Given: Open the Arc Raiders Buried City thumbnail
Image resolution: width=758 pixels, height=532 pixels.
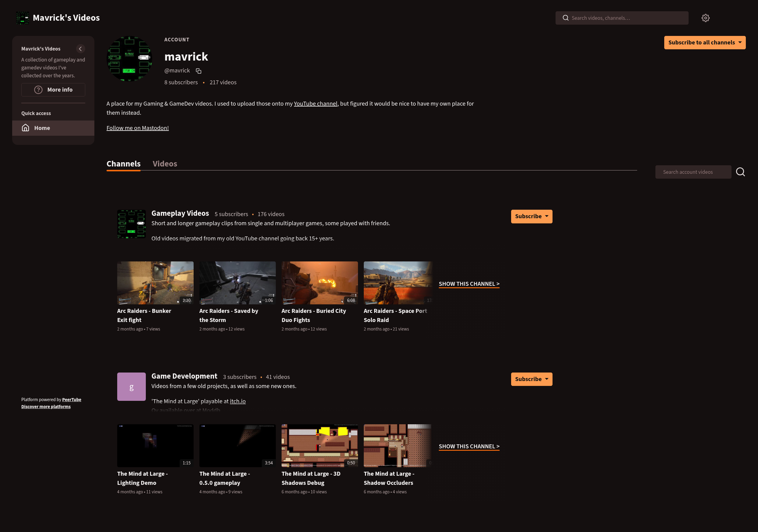Looking at the screenshot, I should coord(319,283).
